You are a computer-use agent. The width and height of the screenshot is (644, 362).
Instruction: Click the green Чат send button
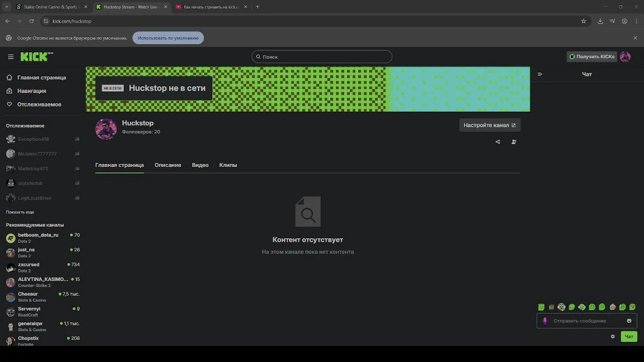[629, 336]
